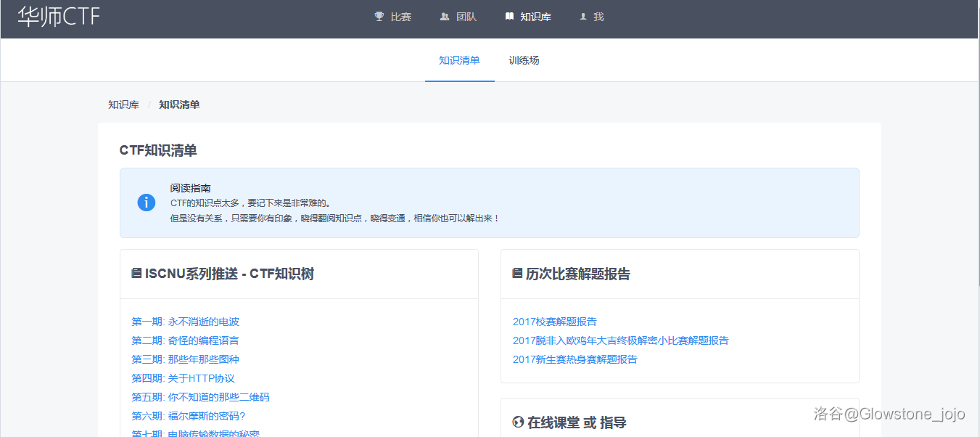Switch to the 训练场 tab
This screenshot has height=437, width=980.
tap(524, 62)
